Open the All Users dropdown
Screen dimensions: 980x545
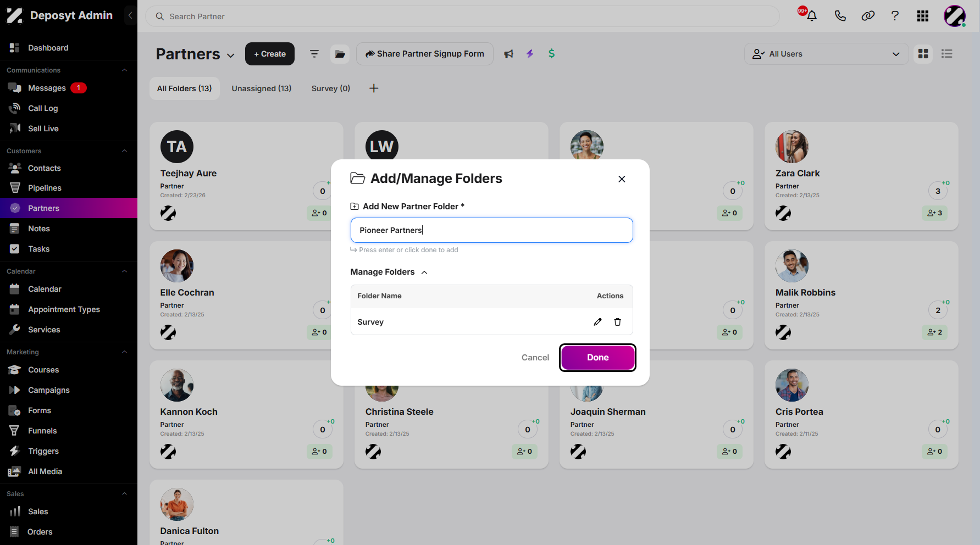826,54
